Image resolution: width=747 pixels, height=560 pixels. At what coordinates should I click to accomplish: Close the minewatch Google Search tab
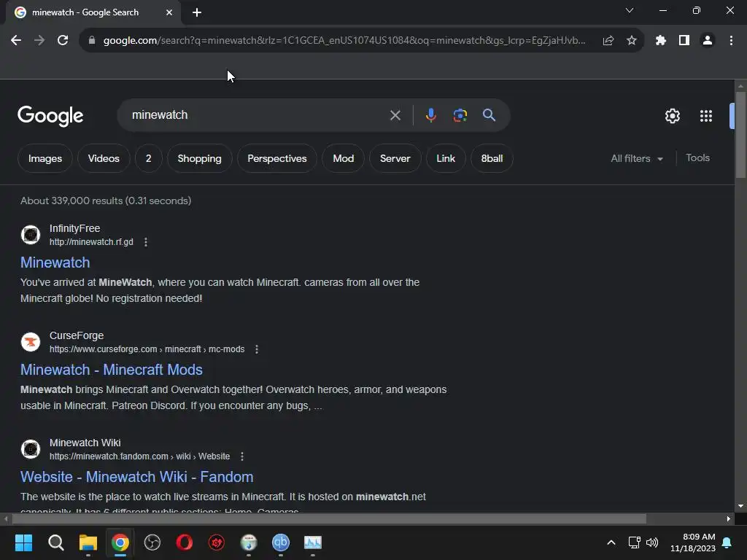pos(169,13)
